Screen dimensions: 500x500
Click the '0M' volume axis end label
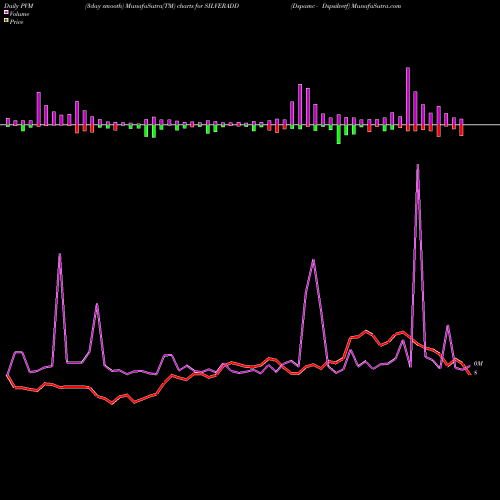click(478, 364)
